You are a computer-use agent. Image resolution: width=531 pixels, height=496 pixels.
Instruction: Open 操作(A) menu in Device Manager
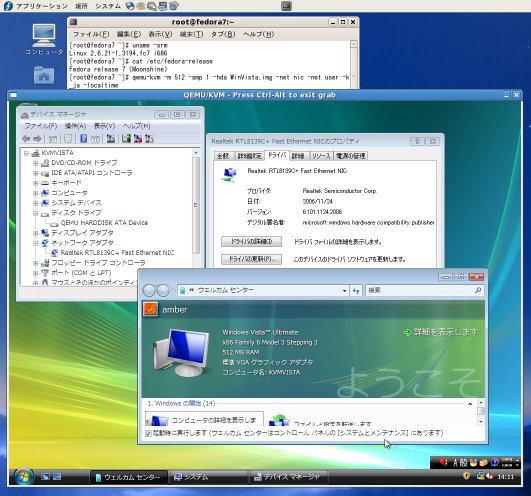coord(75,126)
